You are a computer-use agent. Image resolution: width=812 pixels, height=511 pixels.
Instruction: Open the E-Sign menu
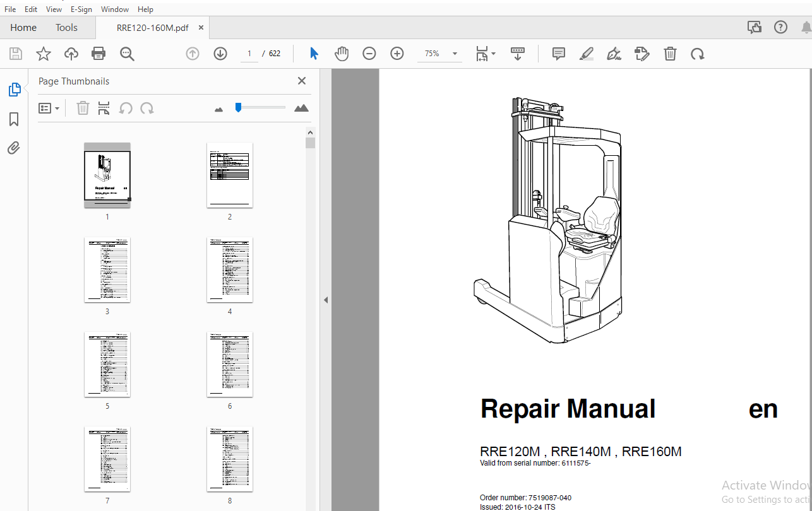81,9
